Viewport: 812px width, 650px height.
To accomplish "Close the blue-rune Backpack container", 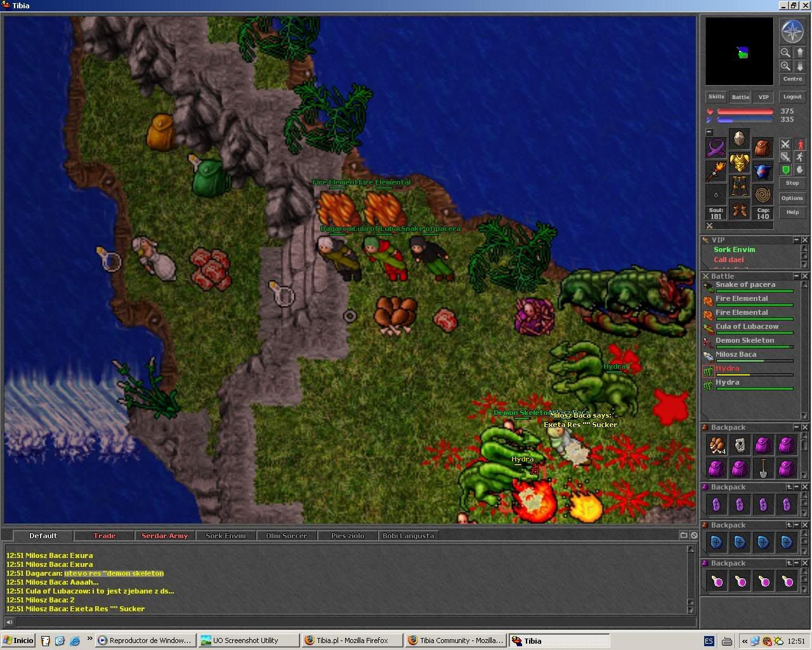I will 804,525.
